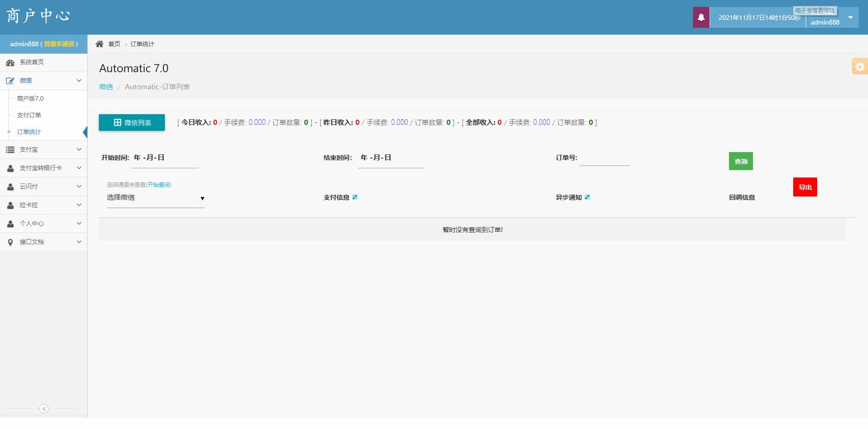Open the orange settings gear tab
This screenshot has height=429, width=868.
tap(860, 67)
